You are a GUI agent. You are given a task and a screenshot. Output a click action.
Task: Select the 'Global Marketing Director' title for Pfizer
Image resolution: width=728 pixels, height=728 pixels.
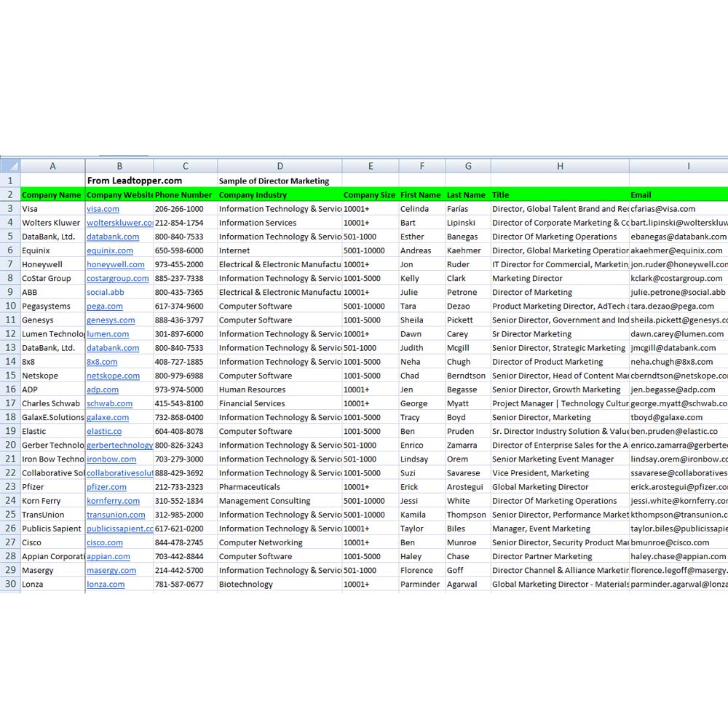click(x=561, y=487)
